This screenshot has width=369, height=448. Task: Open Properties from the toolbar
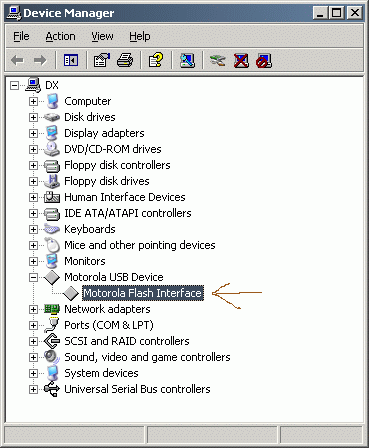pyautogui.click(x=102, y=60)
